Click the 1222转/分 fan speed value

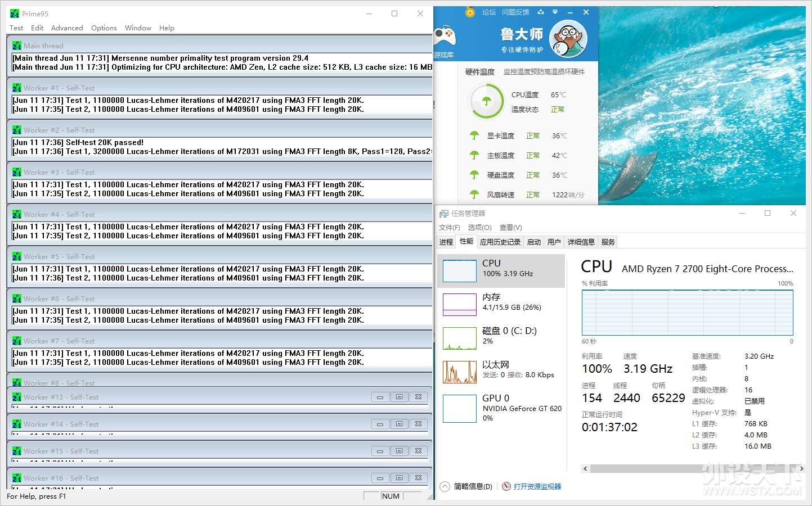[x=568, y=195]
